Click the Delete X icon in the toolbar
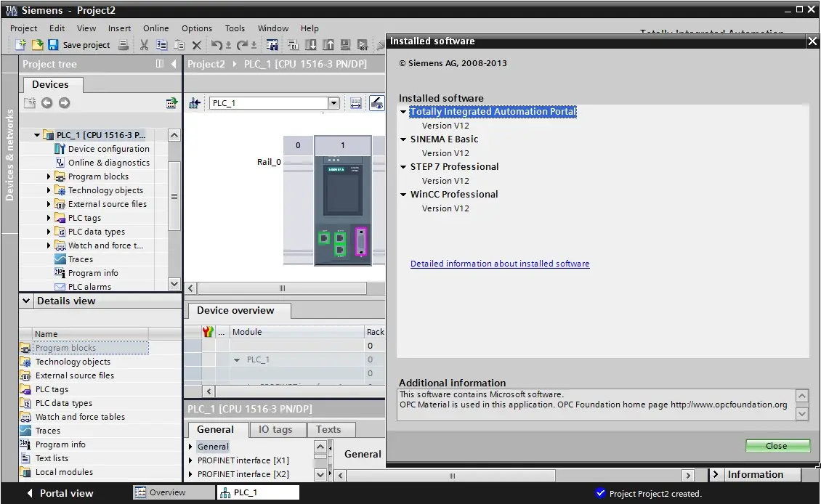This screenshot has width=821, height=504. click(197, 46)
